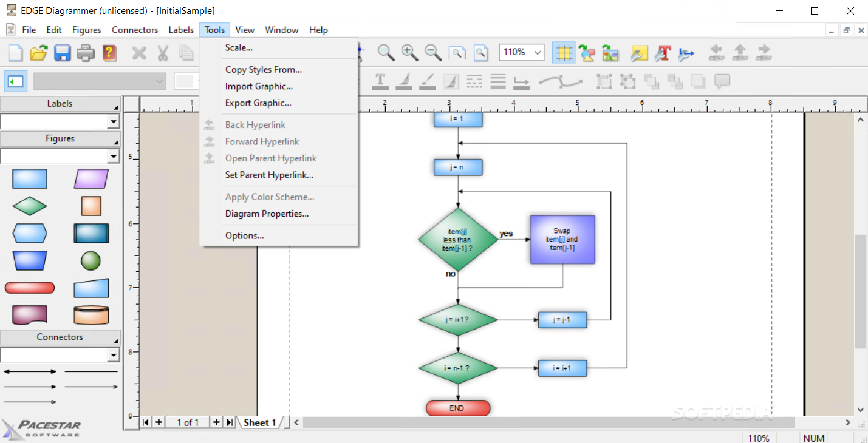868x443 pixels.
Task: Go to first sheet navigation button
Action: click(x=146, y=422)
